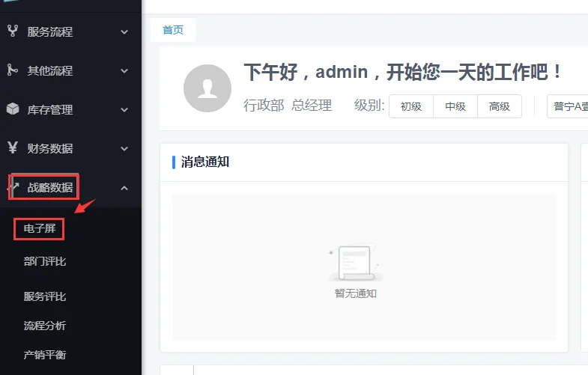Click the 其他流程 sidebar icon
Image resolution: width=588 pixels, height=375 pixels.
pyautogui.click(x=13, y=70)
